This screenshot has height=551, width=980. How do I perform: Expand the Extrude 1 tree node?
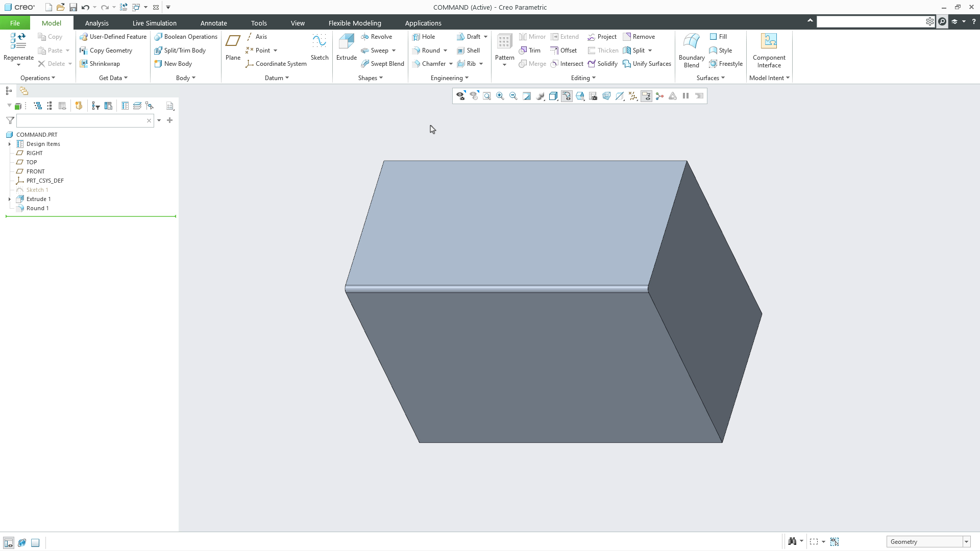(x=9, y=199)
